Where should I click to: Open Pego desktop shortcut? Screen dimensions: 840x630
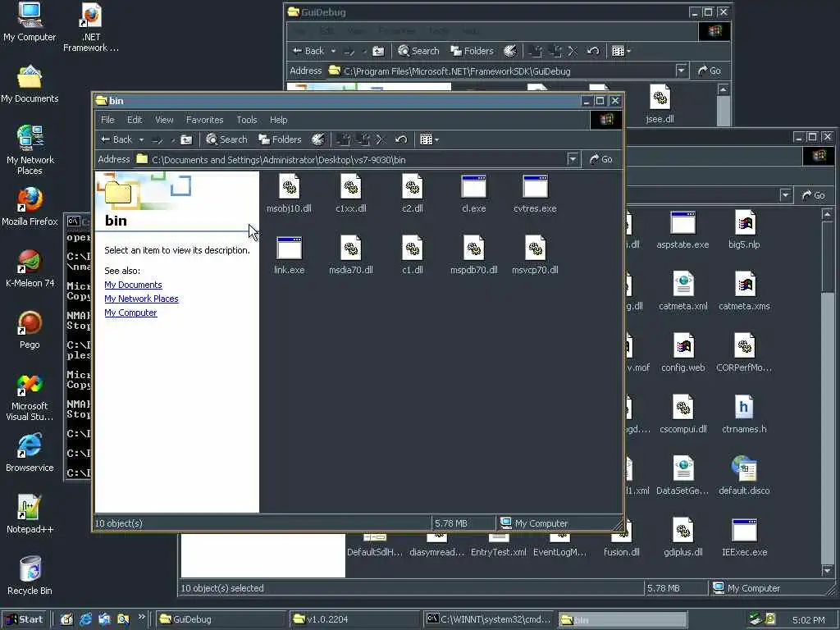click(x=30, y=330)
